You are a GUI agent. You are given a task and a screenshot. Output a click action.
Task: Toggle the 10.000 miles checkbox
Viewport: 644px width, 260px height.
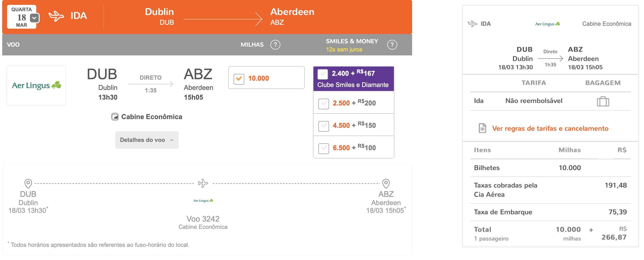(239, 79)
